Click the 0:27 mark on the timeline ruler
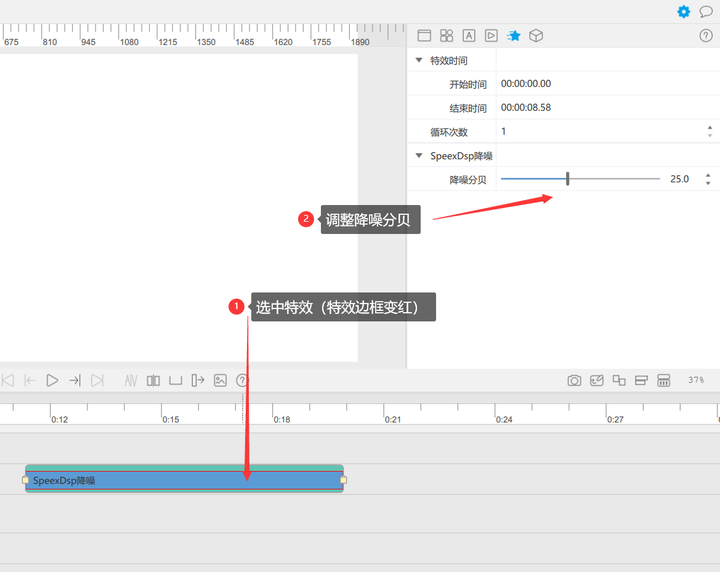The width and height of the screenshot is (720, 572). click(x=615, y=419)
